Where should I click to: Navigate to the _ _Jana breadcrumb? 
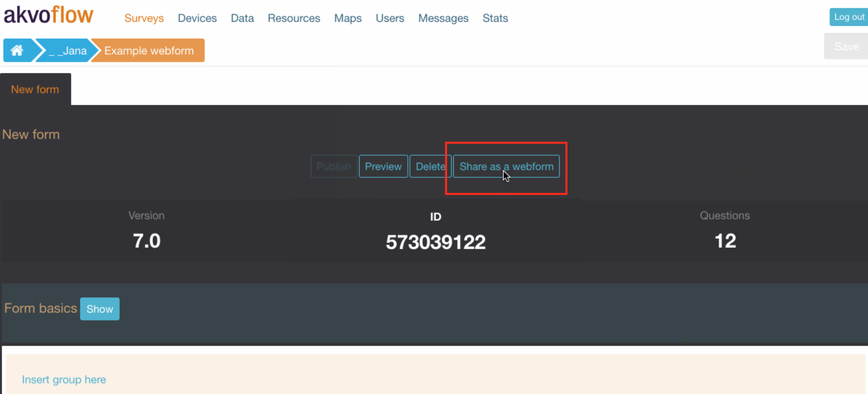click(x=68, y=50)
